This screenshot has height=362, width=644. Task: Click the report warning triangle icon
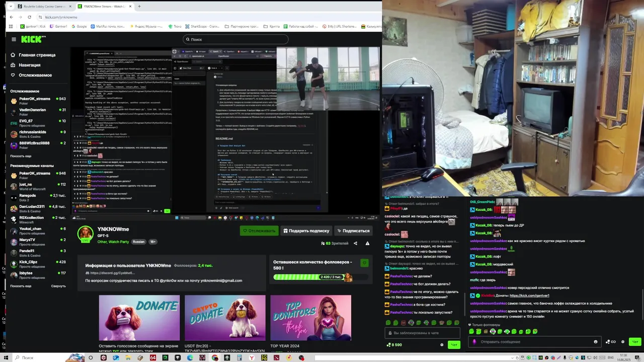pos(367,243)
